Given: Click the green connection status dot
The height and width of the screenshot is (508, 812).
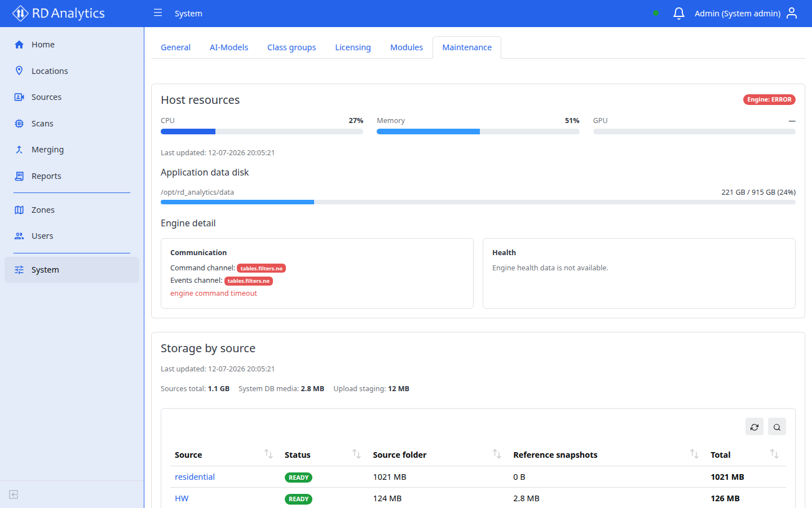Looking at the screenshot, I should click(656, 13).
